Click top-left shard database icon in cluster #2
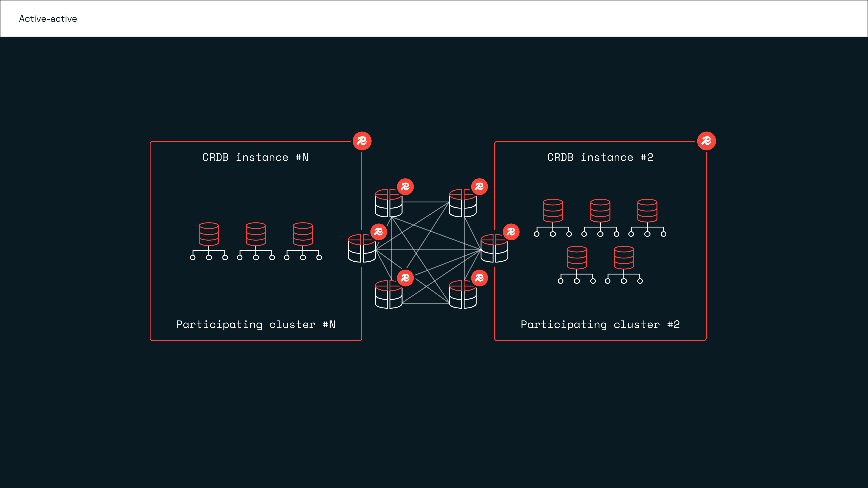The height and width of the screenshot is (488, 868). click(553, 211)
